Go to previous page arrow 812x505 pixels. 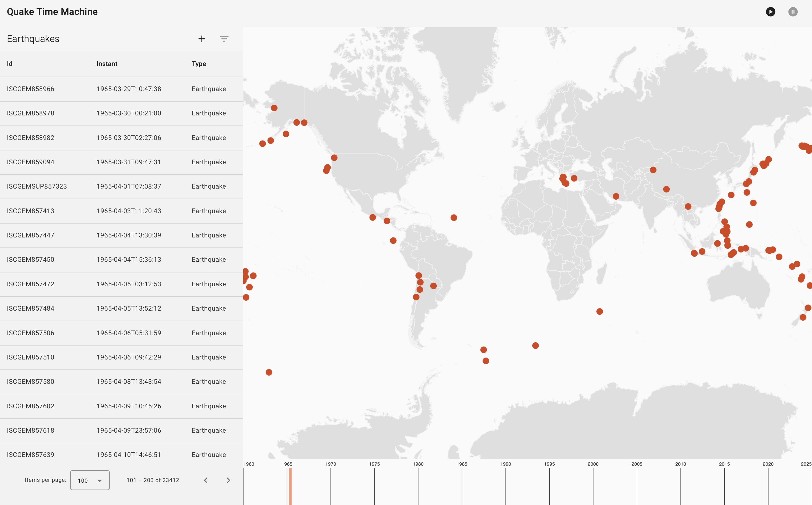[x=206, y=480]
